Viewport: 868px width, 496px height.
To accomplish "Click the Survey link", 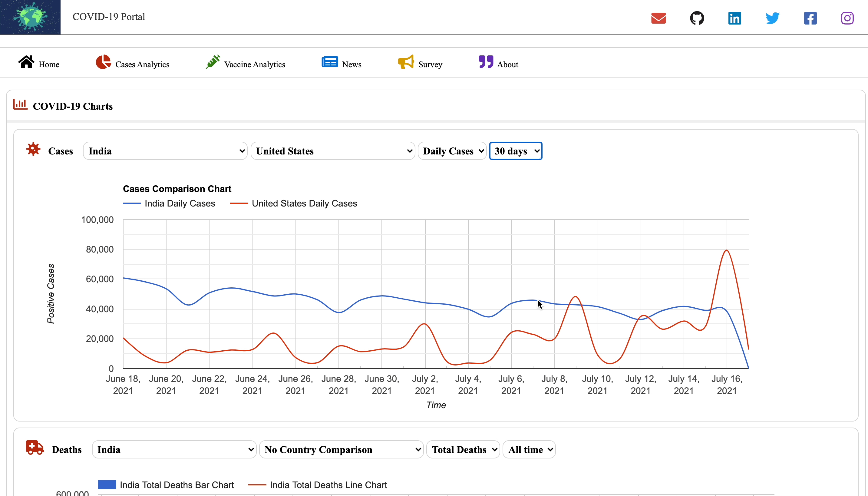I will tap(430, 64).
